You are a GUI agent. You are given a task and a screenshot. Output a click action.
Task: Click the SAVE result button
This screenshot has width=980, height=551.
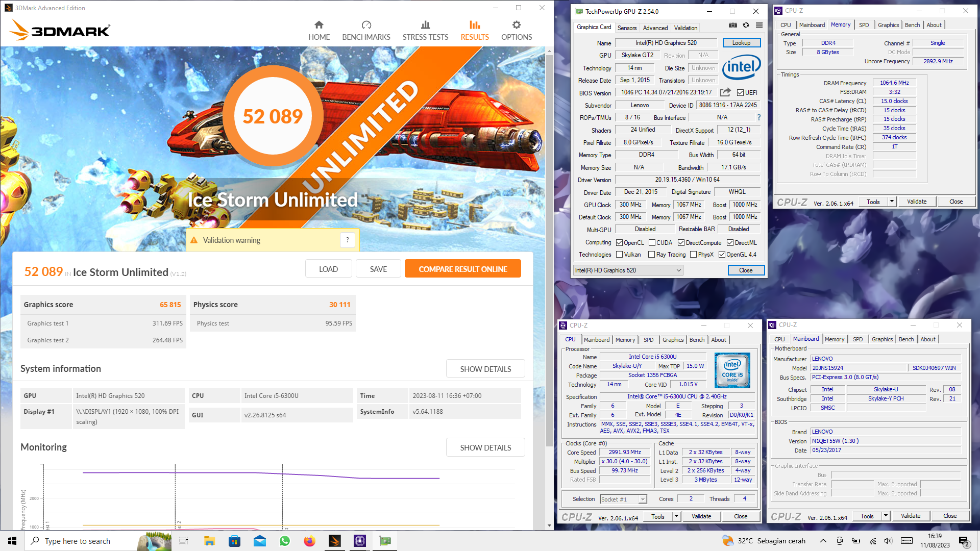click(378, 269)
